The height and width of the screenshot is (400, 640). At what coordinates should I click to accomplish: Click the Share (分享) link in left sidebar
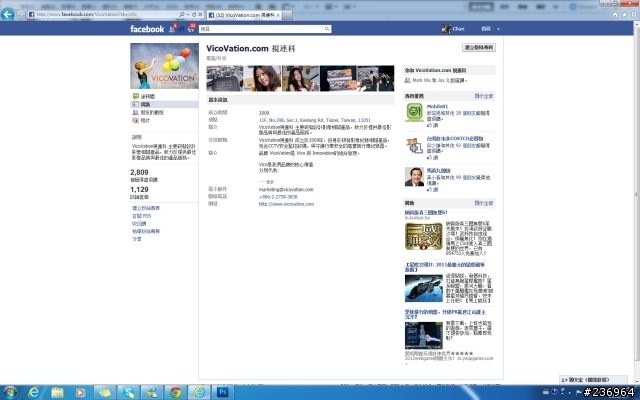[137, 239]
